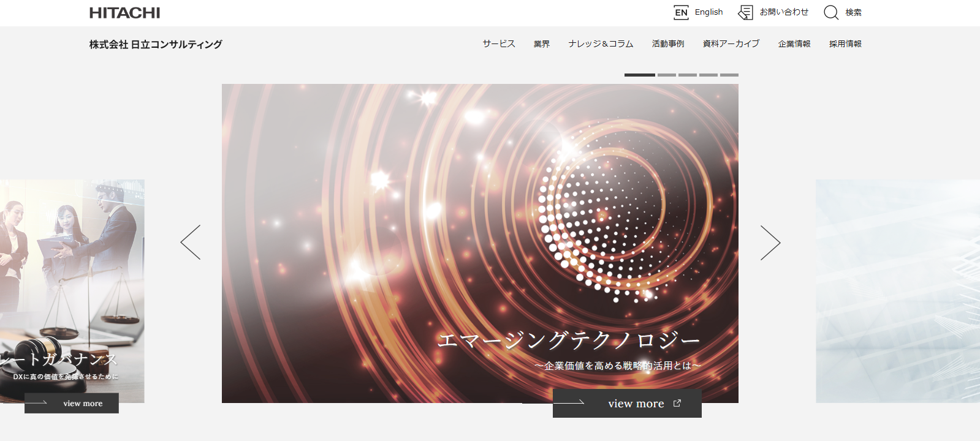Viewport: 980px width, 441px height.
Task: Click external link icon on view more
Action: pyautogui.click(x=677, y=403)
